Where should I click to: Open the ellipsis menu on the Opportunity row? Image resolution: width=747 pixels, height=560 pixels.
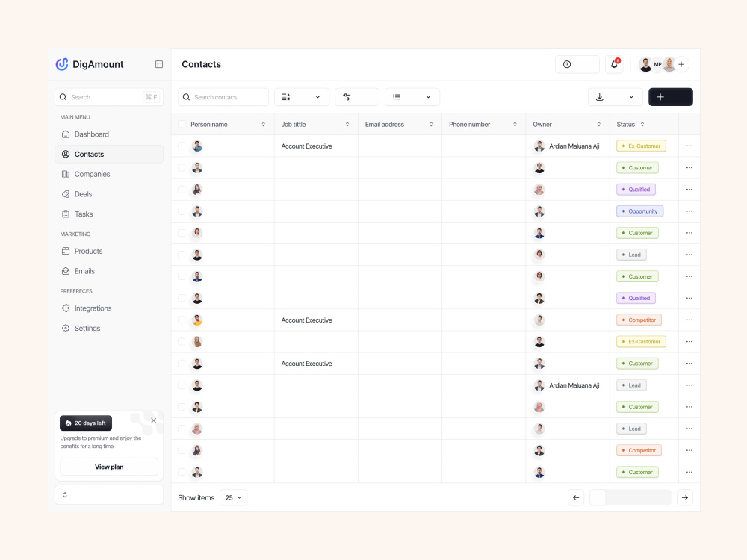(689, 211)
